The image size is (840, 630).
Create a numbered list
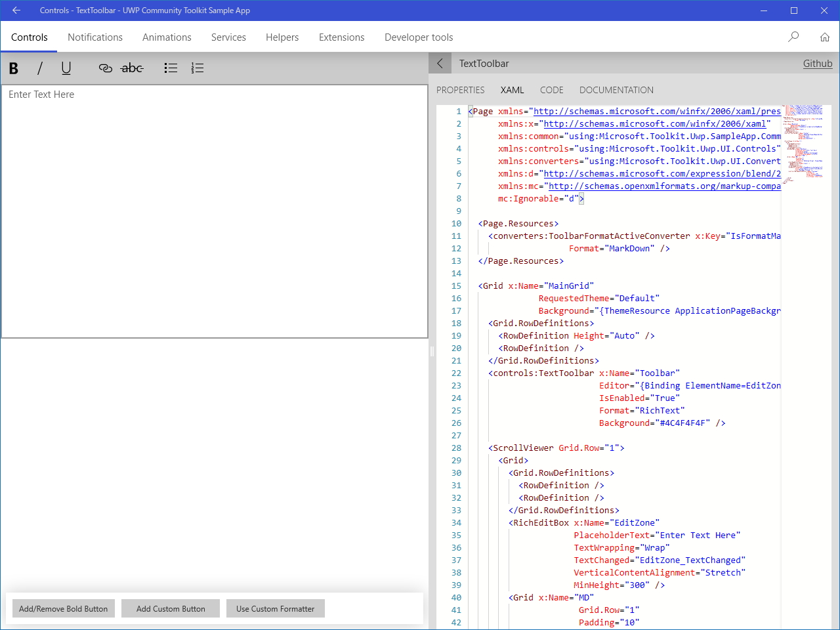[197, 68]
